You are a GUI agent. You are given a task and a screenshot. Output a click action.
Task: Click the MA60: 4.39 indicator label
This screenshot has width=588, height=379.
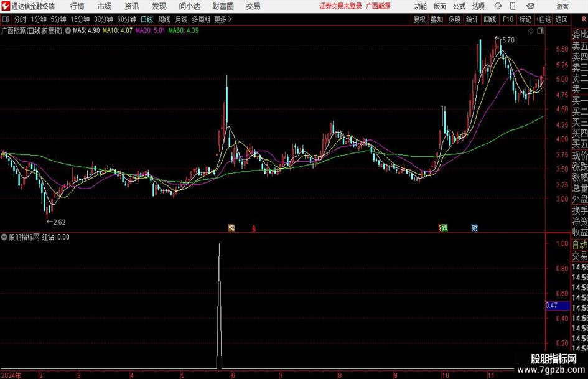pos(184,30)
